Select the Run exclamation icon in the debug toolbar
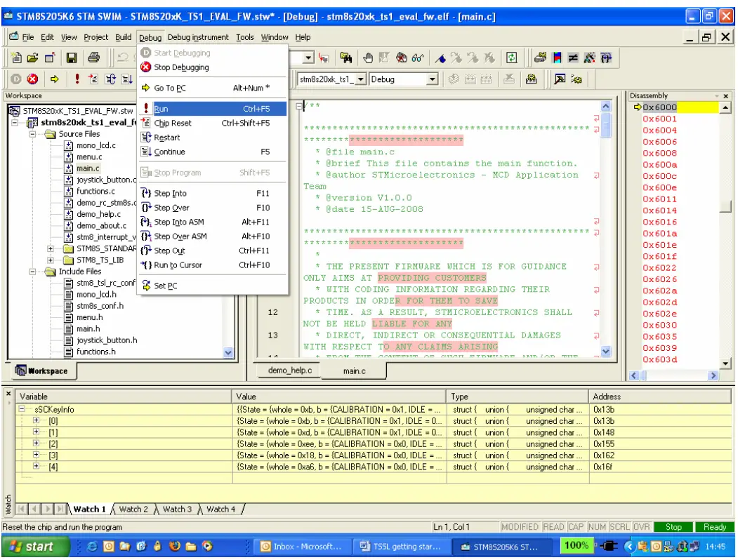This screenshot has width=738, height=560. 76,79
